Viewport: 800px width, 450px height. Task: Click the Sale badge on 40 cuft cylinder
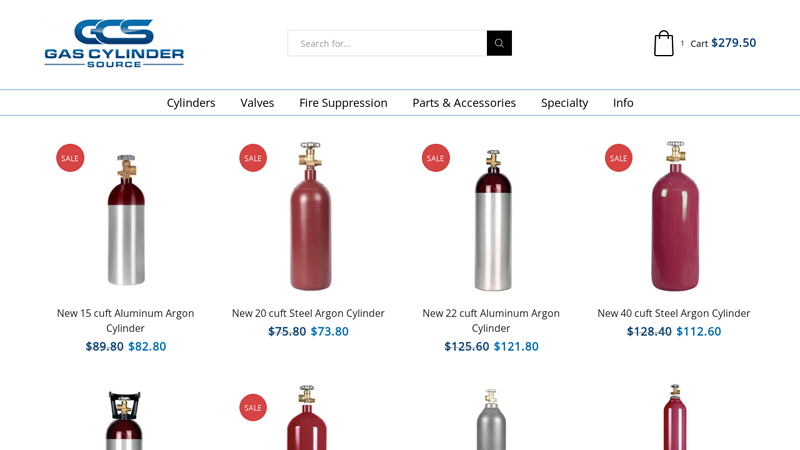coord(619,158)
